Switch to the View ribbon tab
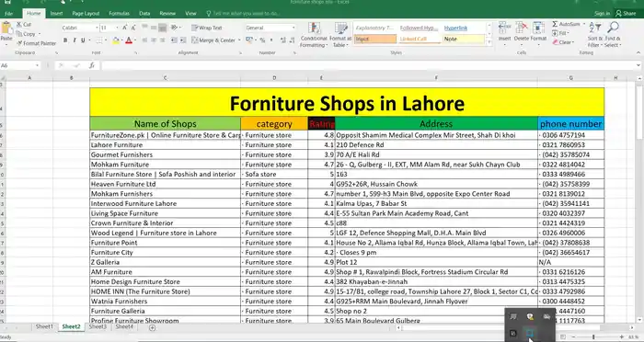Image resolution: width=644 pixels, height=342 pixels. 191,14
